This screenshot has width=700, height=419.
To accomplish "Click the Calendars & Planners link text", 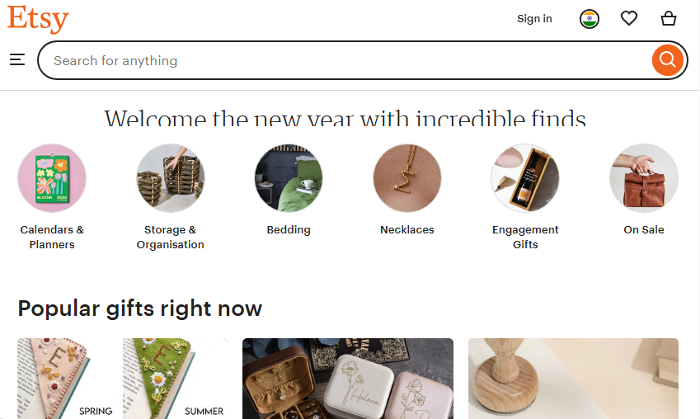I will tap(52, 237).
